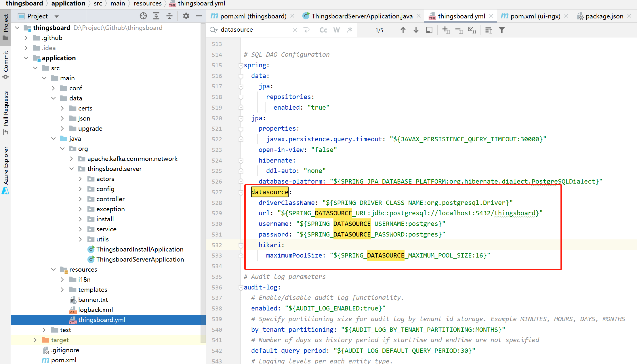Expand the conf folder
Image resolution: width=637 pixels, height=364 pixels.
(53, 88)
